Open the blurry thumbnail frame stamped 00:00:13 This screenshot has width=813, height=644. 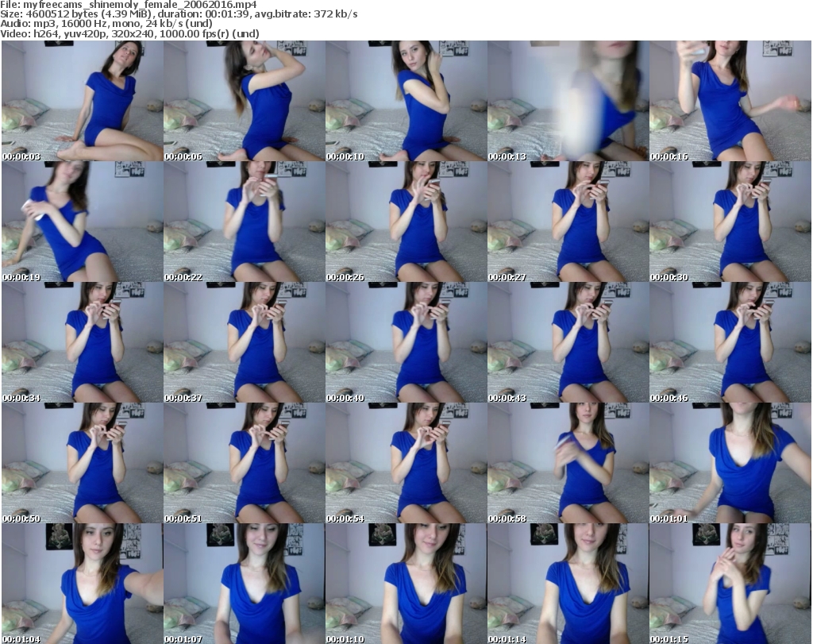click(568, 101)
